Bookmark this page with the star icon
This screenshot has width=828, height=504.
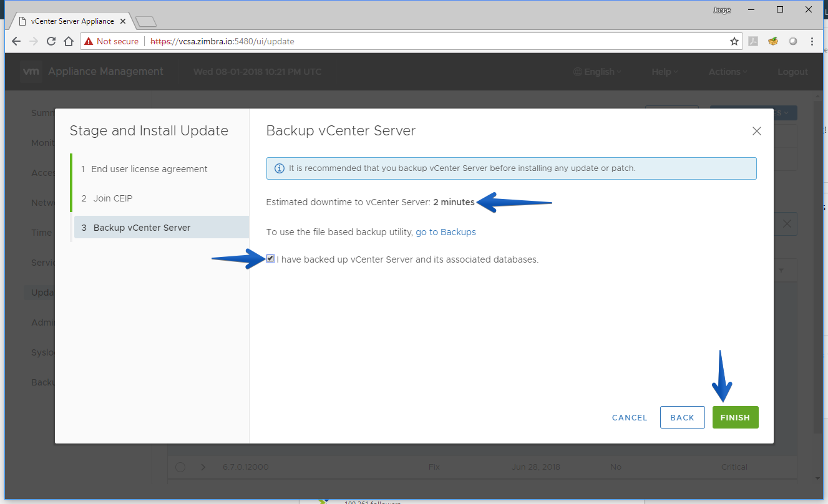tap(734, 41)
